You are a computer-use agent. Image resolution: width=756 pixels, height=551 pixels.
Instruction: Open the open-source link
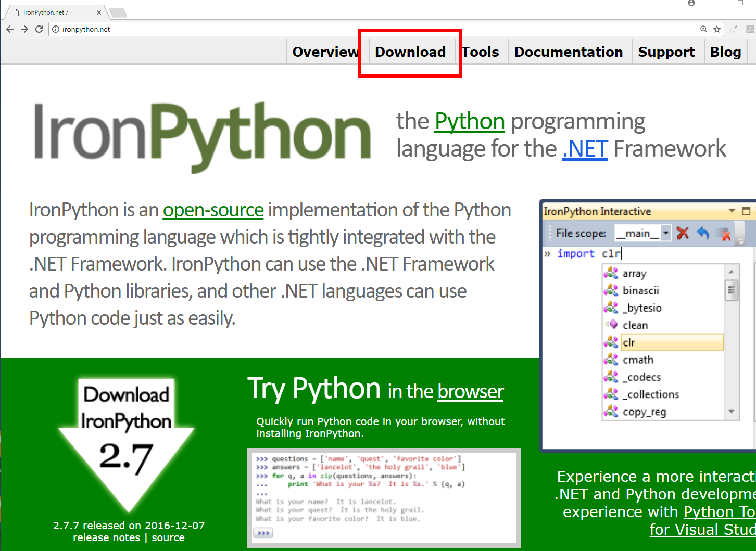213,210
